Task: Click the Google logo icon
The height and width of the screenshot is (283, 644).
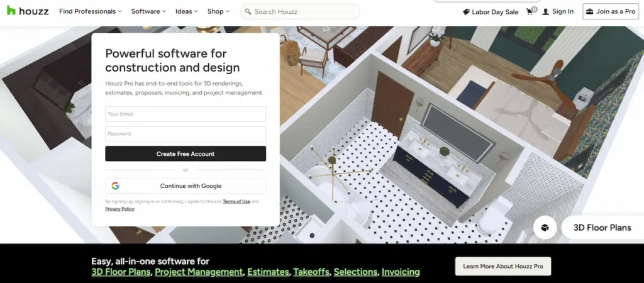Action: pos(116,186)
